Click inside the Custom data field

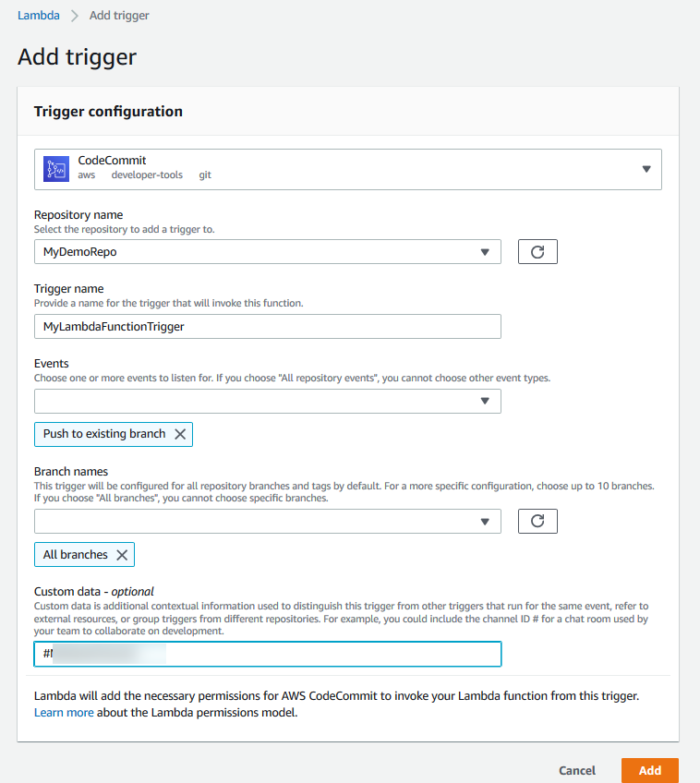[268, 654]
